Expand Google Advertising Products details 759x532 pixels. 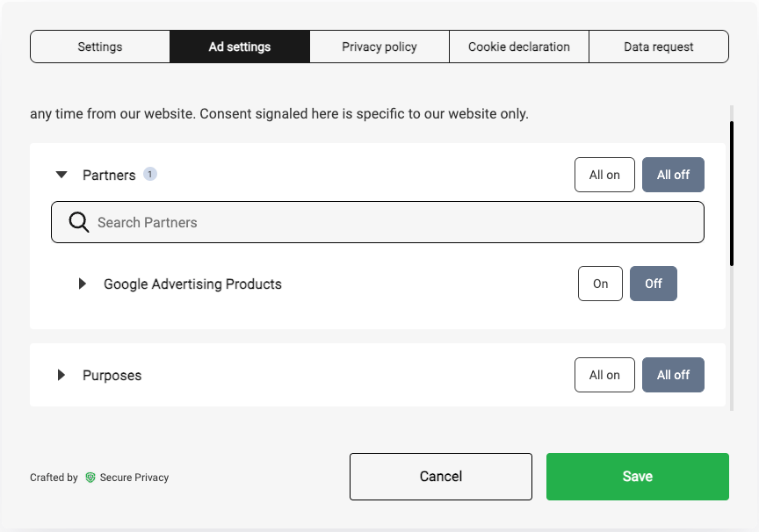[83, 283]
